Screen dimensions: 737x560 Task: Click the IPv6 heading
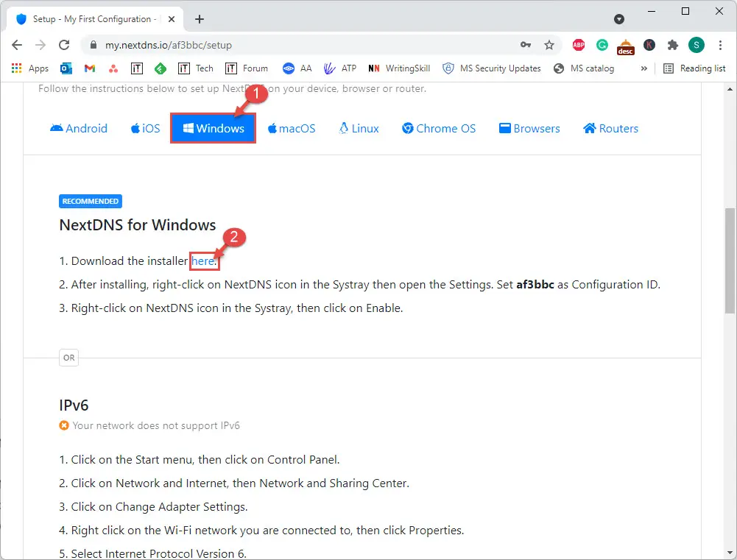74,405
